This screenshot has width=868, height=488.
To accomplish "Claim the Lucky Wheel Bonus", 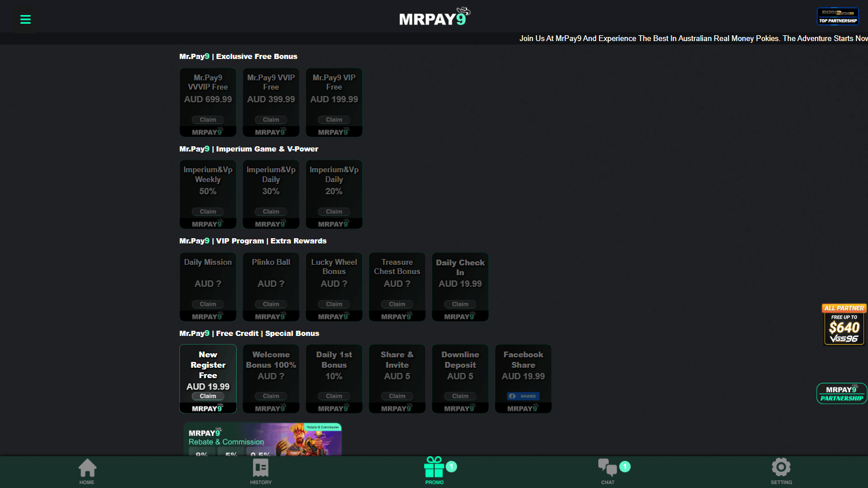I will (x=334, y=304).
